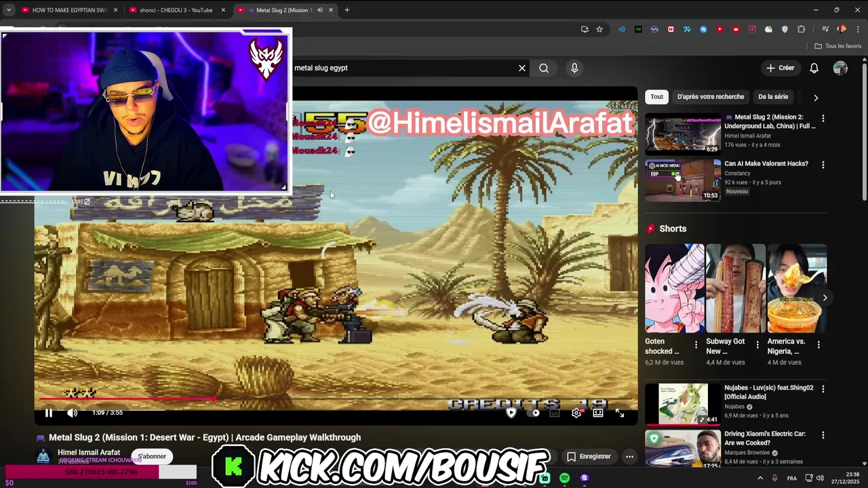Toggle the autoplay switch in the player
The image size is (868, 488).
coord(532,413)
